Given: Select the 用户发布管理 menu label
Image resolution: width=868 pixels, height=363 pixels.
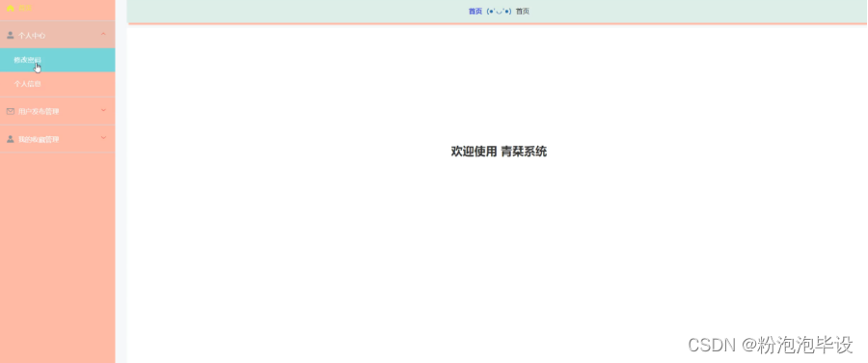Looking at the screenshot, I should pyautogui.click(x=39, y=111).
